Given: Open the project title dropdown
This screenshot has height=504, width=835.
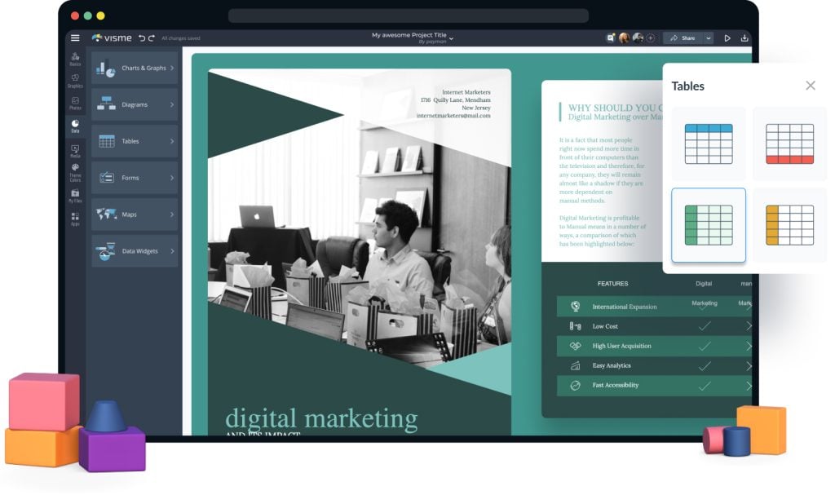Looking at the screenshot, I should tap(451, 38).
